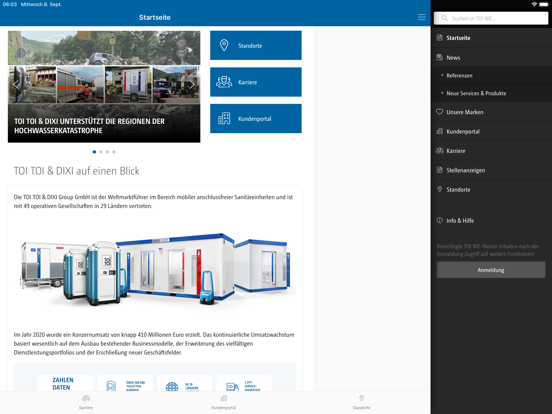Open Stellenanzeigen in side menu
552x414 pixels.
point(491,170)
